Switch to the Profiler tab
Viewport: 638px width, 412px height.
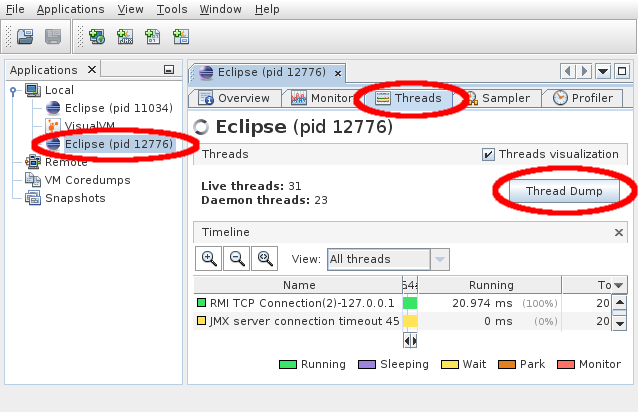point(582,98)
